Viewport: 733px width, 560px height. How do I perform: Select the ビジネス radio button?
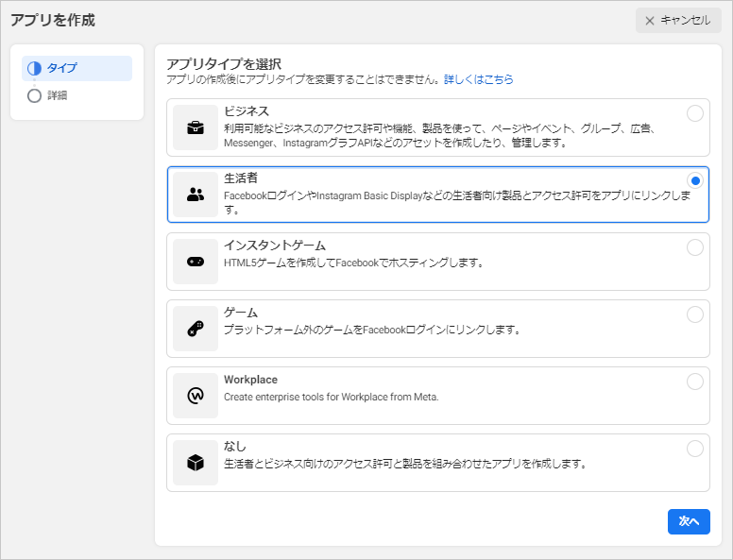coord(695,113)
